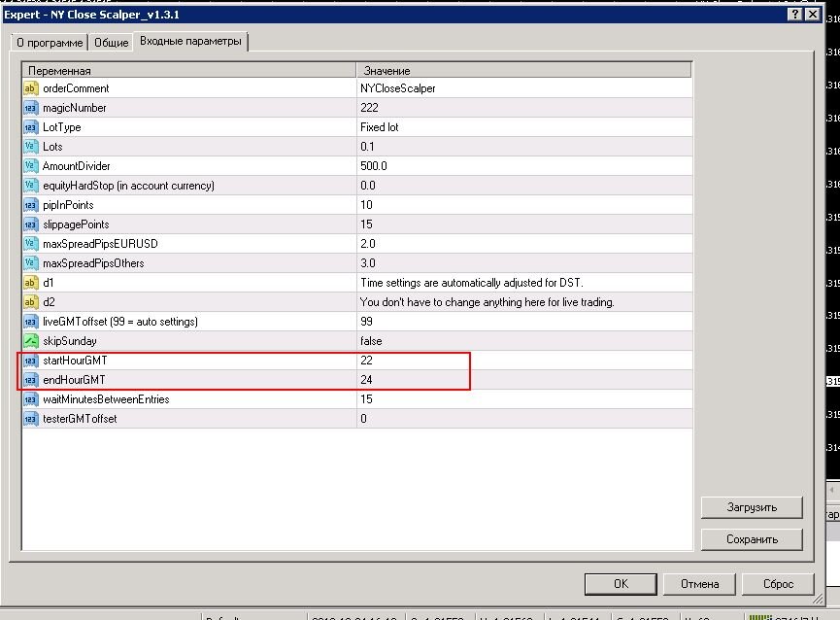Confirm settings with the OK button
Viewport: 840px width, 620px height.
click(621, 584)
